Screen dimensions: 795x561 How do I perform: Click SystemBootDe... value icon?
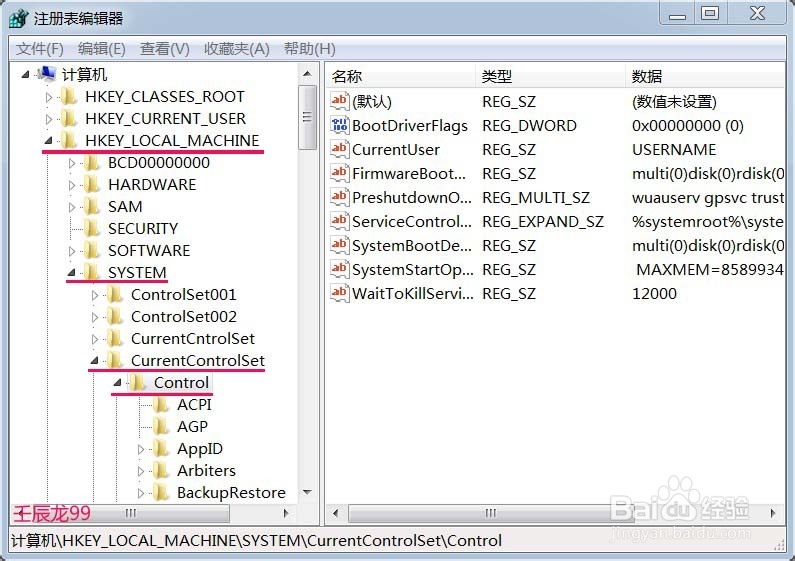pyautogui.click(x=339, y=245)
